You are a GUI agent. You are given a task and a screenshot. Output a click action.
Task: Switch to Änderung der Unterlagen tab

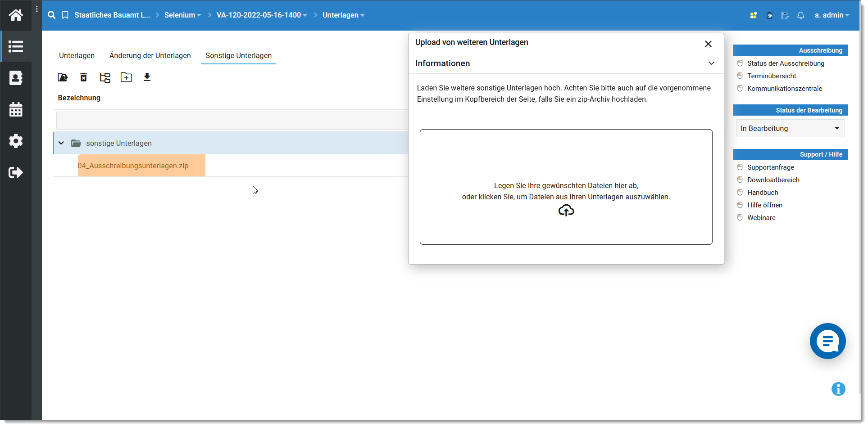[150, 55]
